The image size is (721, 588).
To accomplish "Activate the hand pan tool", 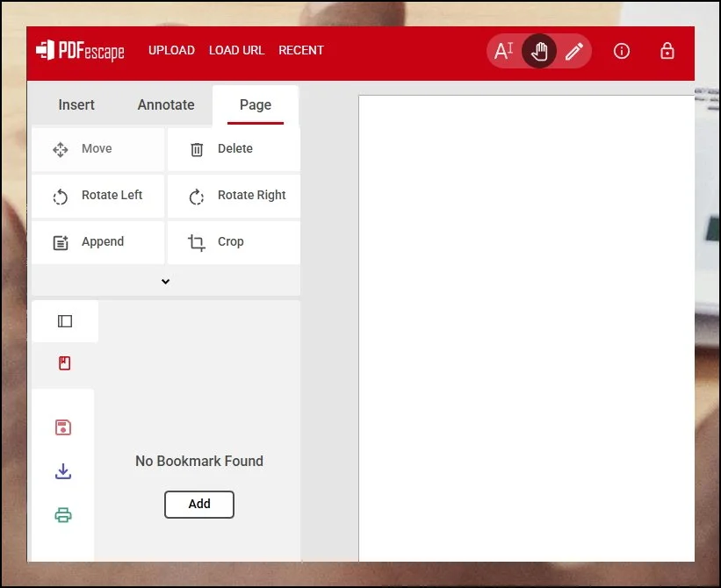I will click(539, 51).
